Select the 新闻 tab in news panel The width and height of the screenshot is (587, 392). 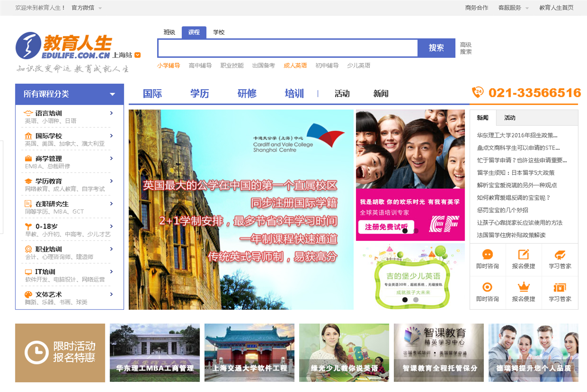click(483, 118)
